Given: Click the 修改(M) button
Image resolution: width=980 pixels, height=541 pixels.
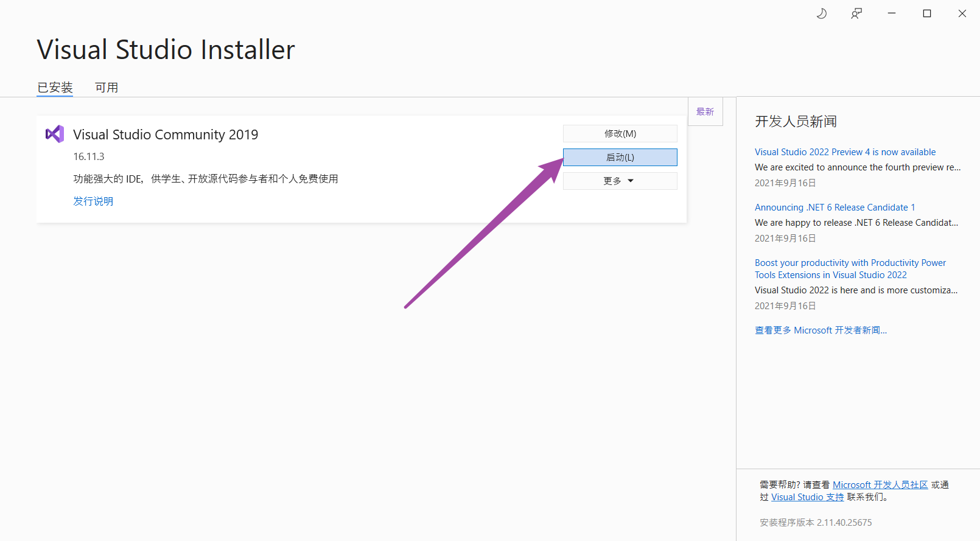Looking at the screenshot, I should pos(620,133).
